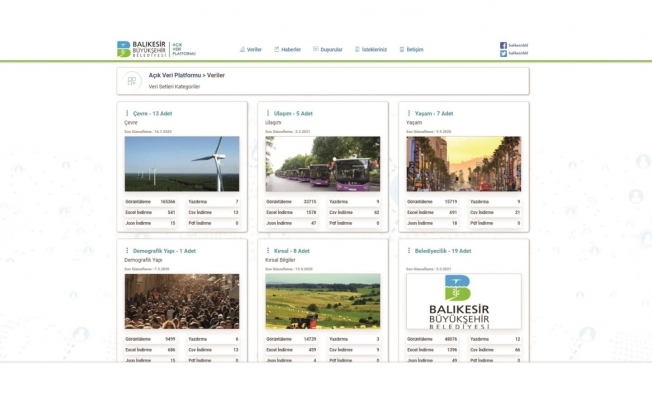Viewport: 652px width, 400px height.
Task: Open the Veriler menu item
Action: 250,49
